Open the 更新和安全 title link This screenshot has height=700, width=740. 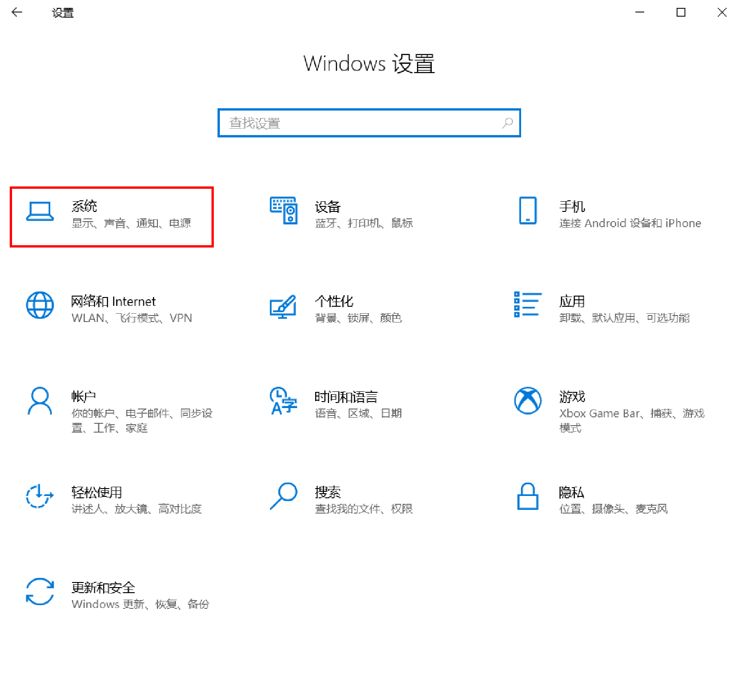coord(103,588)
